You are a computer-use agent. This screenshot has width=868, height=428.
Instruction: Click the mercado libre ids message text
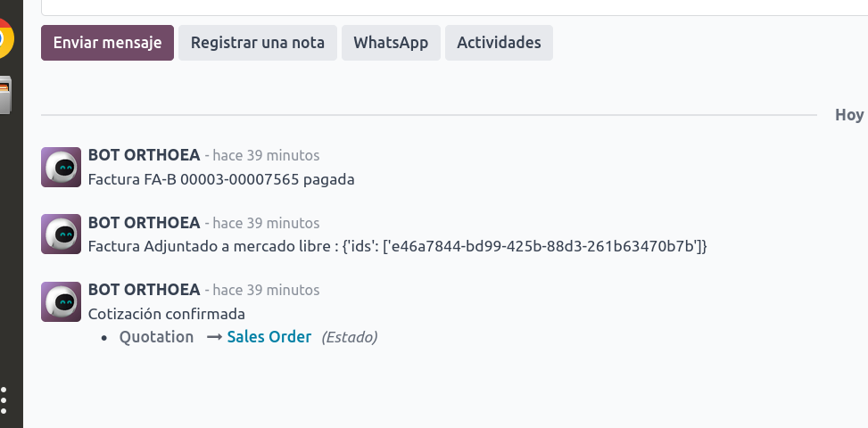click(x=398, y=247)
